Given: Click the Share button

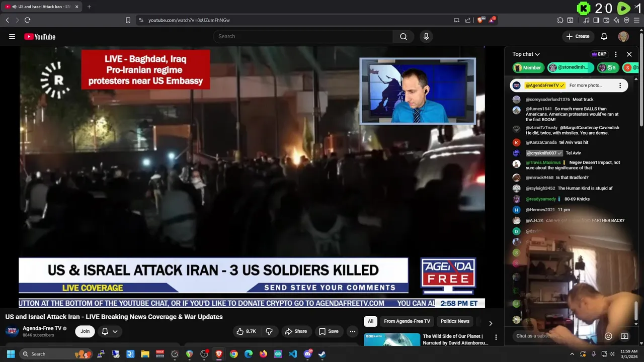Looking at the screenshot, I should tap(295, 331).
